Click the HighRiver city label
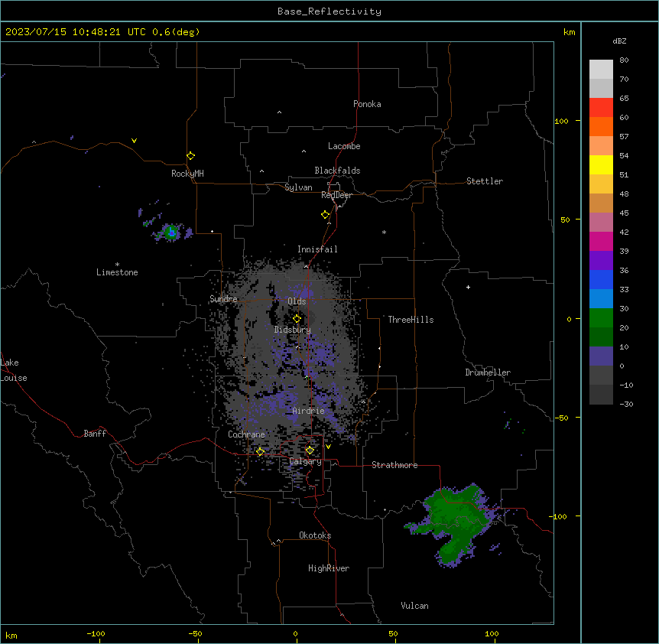 pyautogui.click(x=329, y=568)
